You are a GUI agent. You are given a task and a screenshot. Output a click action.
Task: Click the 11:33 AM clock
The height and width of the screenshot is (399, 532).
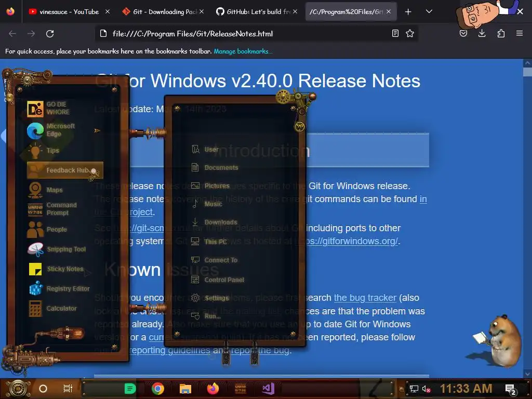(x=466, y=389)
